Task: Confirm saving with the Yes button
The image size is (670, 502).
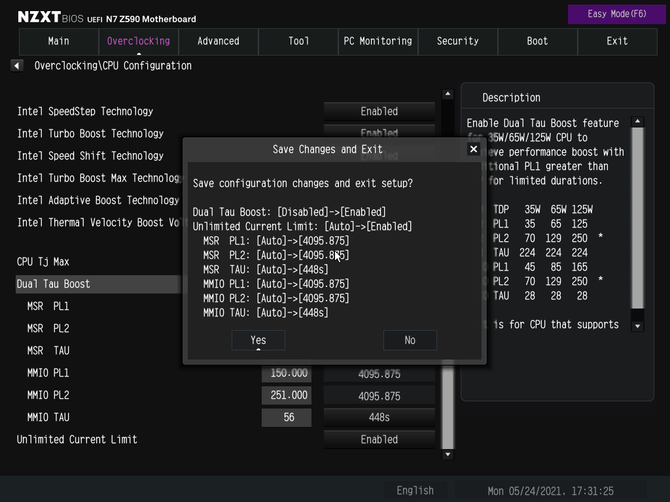Action: click(x=258, y=340)
